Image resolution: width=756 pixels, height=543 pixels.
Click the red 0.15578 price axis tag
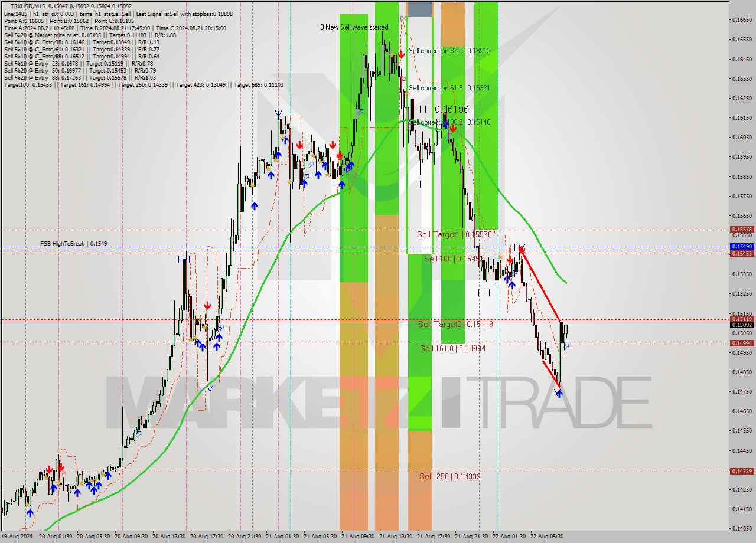click(742, 229)
